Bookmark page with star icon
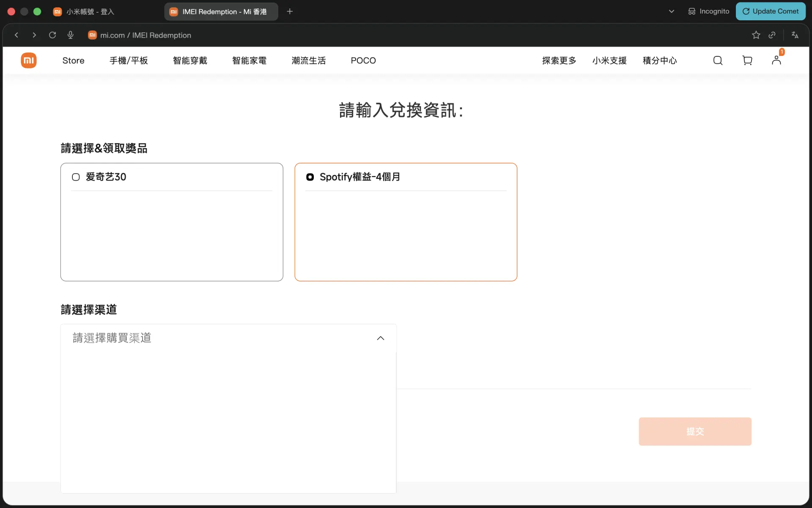The width and height of the screenshot is (812, 508). (756, 35)
